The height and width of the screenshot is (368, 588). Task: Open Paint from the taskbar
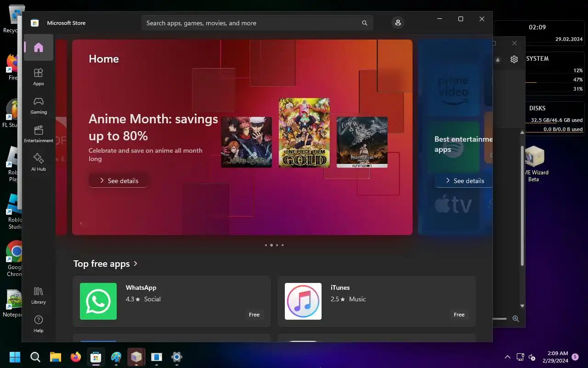point(116,357)
